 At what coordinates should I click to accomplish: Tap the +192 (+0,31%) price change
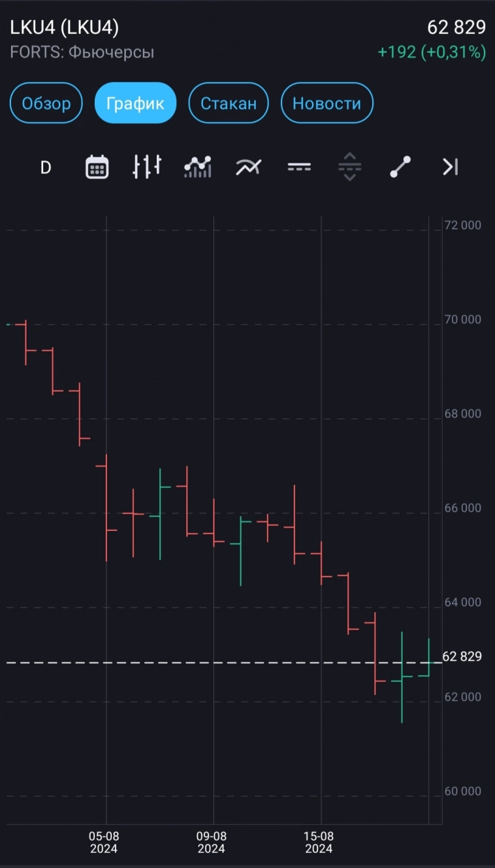click(x=432, y=52)
